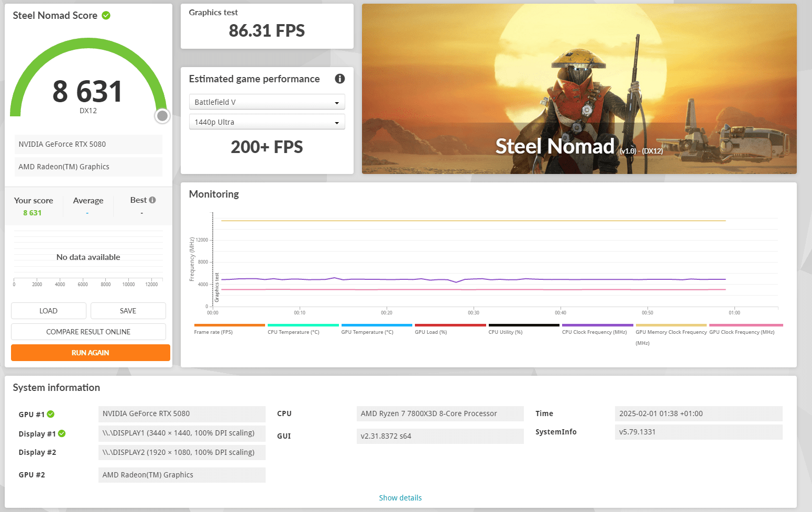
Task: Open the Battlefield V game dropdown
Action: coord(267,102)
